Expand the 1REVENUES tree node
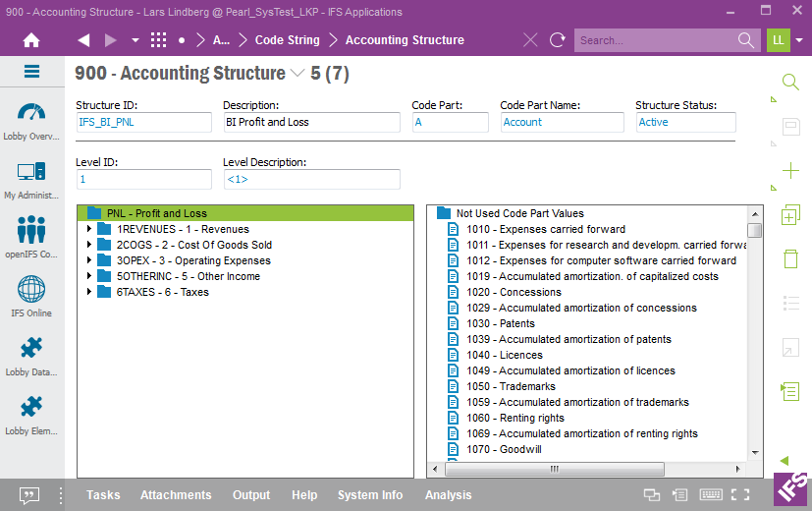 tap(90, 229)
